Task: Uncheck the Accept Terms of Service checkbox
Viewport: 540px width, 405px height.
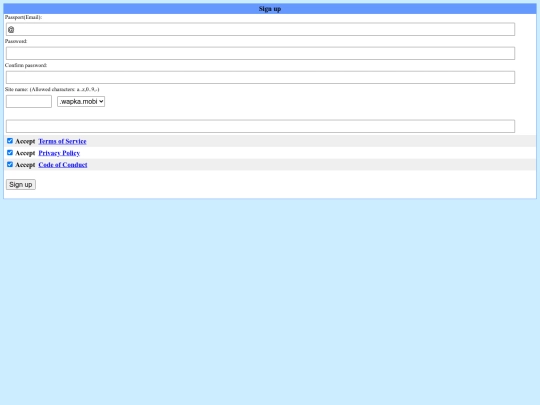Action: [x=10, y=141]
